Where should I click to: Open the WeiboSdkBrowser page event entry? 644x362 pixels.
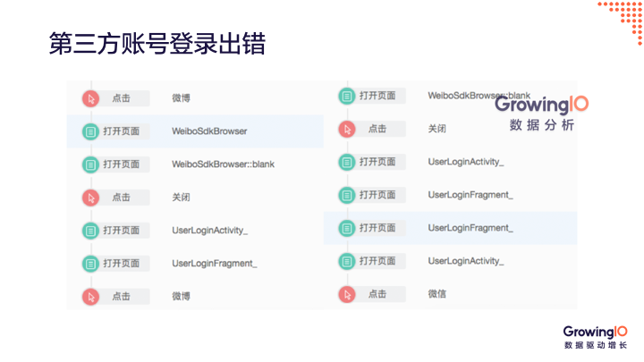[209, 131]
